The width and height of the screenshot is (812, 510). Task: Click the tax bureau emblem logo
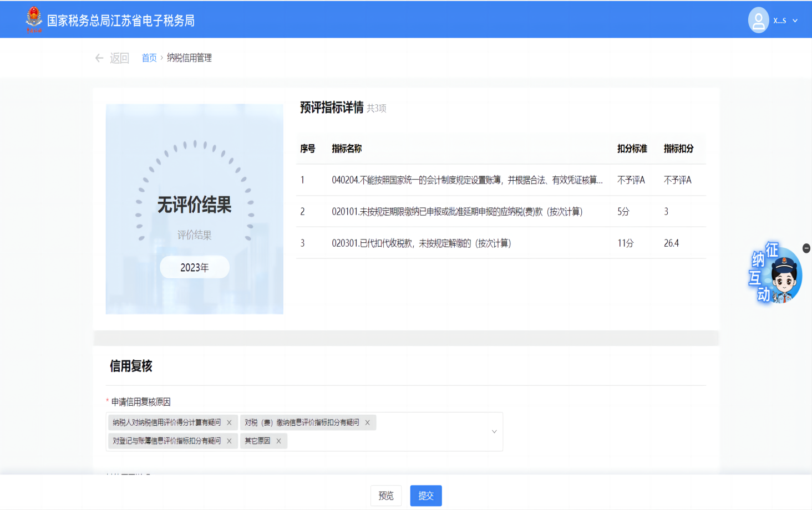[x=34, y=19]
